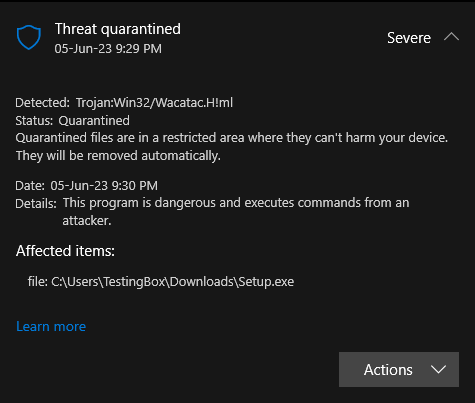
Task: Click the Quarantined status value
Action: point(94,121)
